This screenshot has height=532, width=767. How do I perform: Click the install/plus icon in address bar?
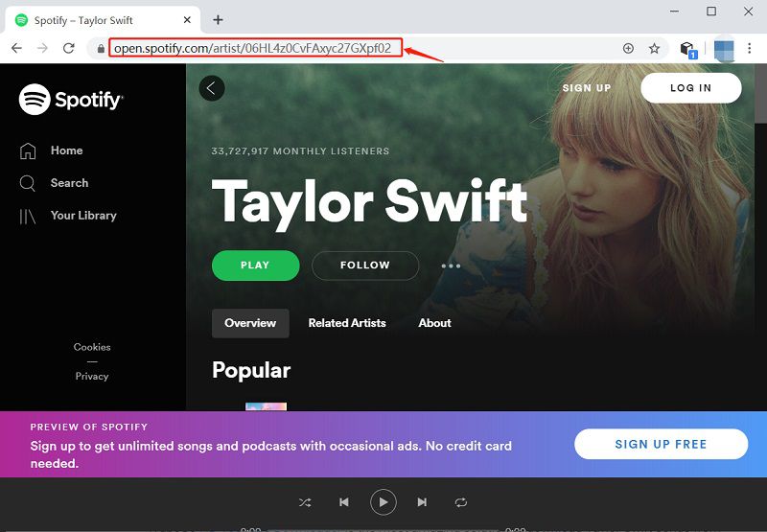pos(628,48)
